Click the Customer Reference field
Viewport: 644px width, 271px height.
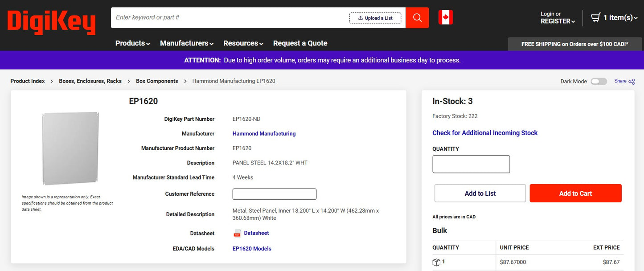275,194
